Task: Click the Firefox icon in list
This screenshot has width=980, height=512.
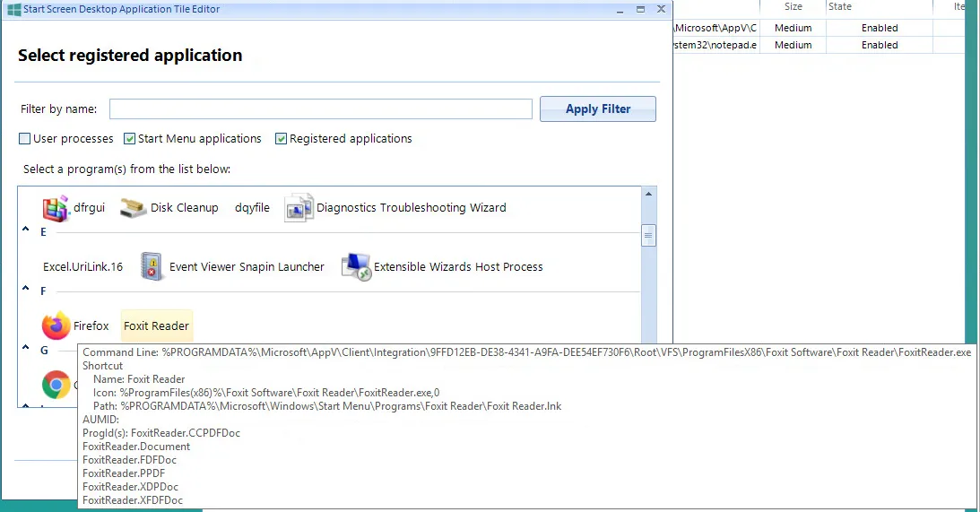Action: click(x=56, y=326)
